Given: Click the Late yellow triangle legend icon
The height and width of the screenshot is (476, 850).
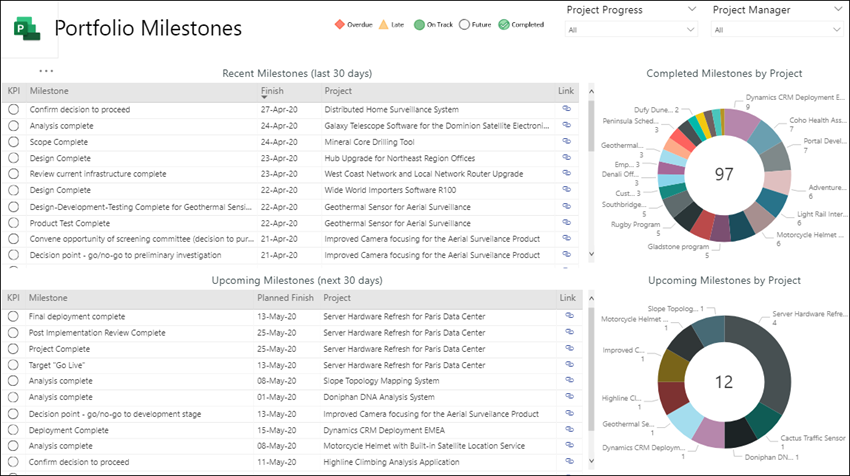Looking at the screenshot, I should tap(383, 24).
